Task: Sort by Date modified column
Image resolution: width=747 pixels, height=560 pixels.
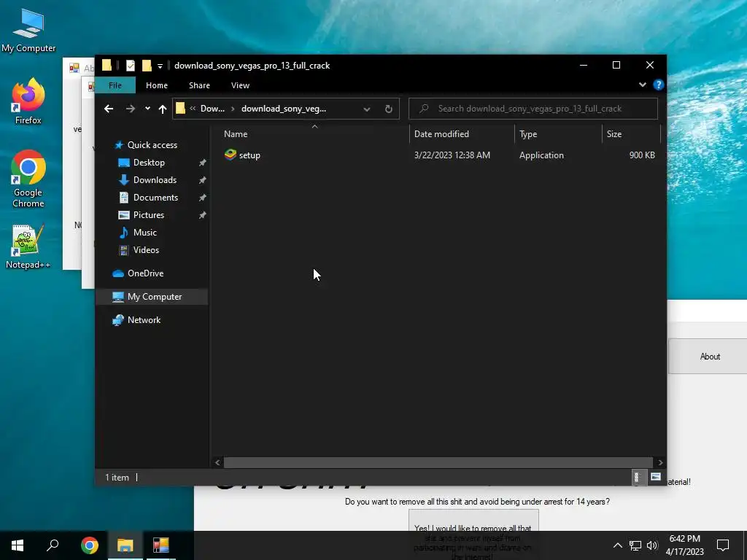Action: pos(462,134)
